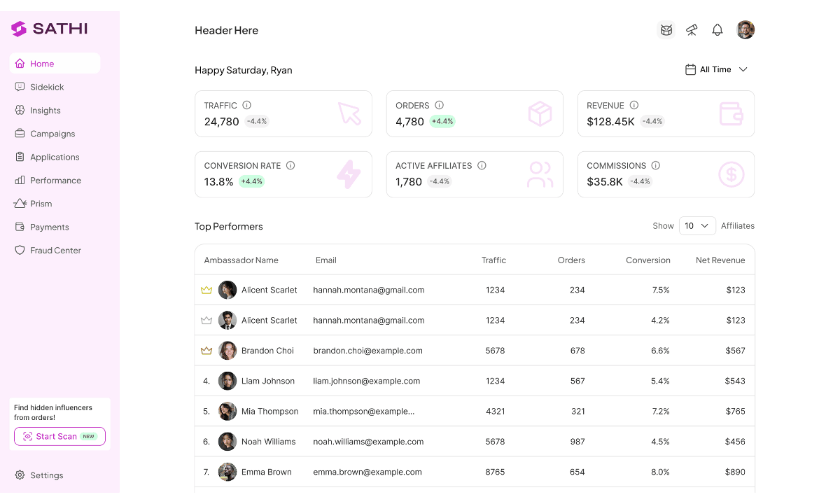This screenshot has width=840, height=504.
Task: Select the info icon beside ACTIVE AFFILIATES
Action: [x=482, y=166]
